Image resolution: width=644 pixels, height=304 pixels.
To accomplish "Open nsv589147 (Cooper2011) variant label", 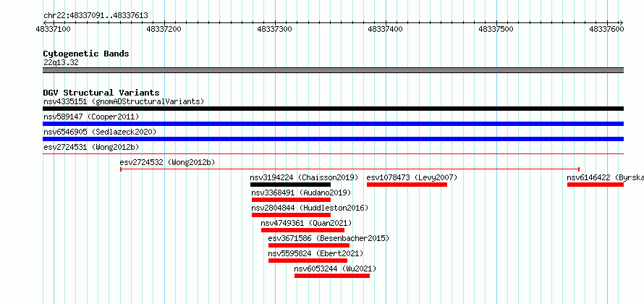I will (x=91, y=117).
